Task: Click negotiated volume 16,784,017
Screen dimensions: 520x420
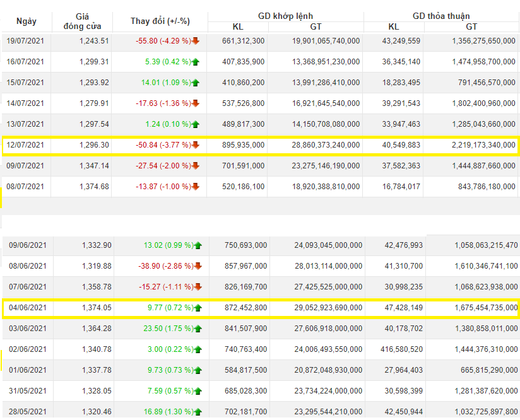Action: pos(401,187)
